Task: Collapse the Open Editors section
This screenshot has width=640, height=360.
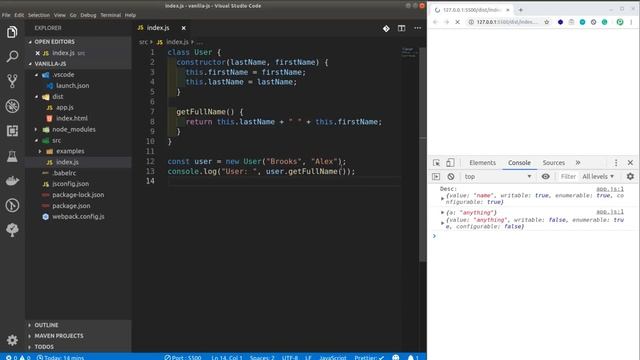Action: coord(30,42)
